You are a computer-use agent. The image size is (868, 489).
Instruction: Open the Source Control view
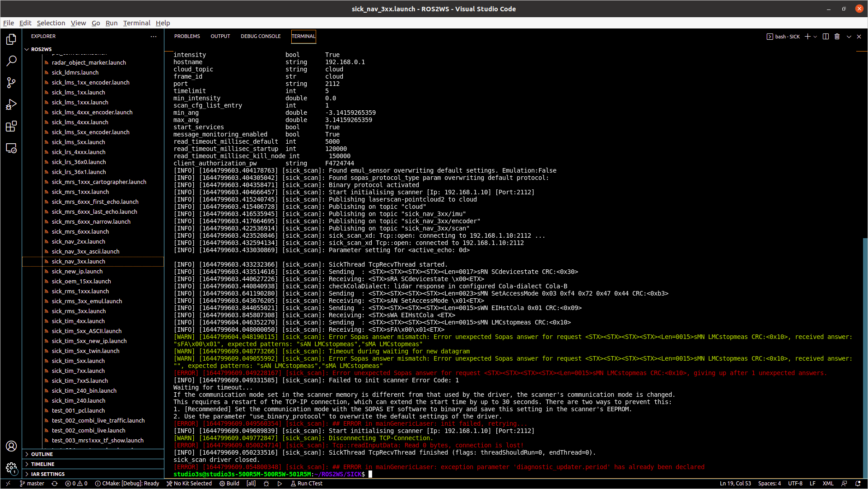(11, 83)
